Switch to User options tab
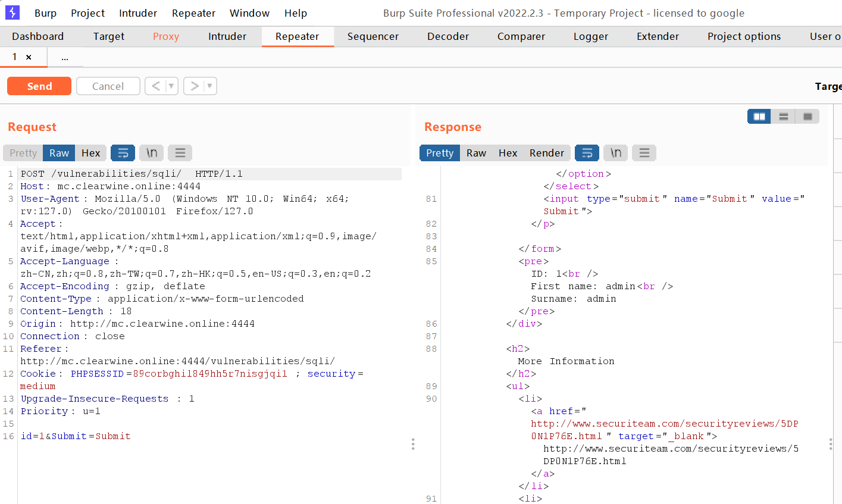Image resolution: width=842 pixels, height=504 pixels. pos(825,36)
